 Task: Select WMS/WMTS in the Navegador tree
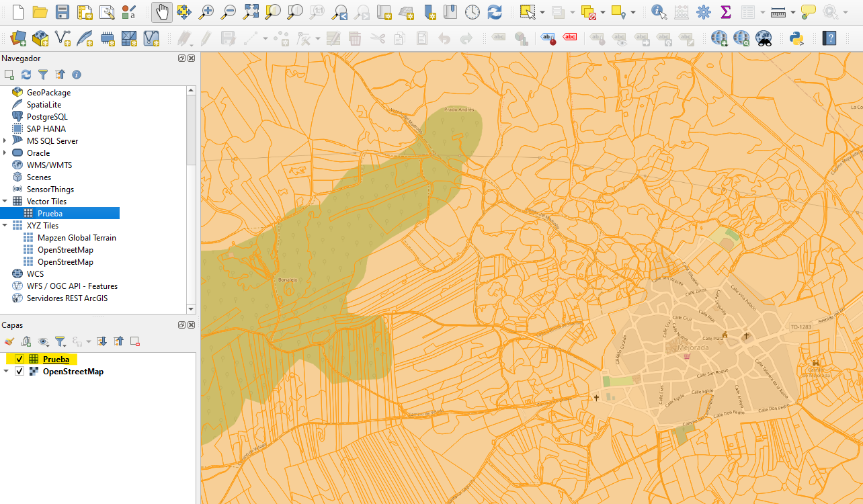click(x=49, y=165)
